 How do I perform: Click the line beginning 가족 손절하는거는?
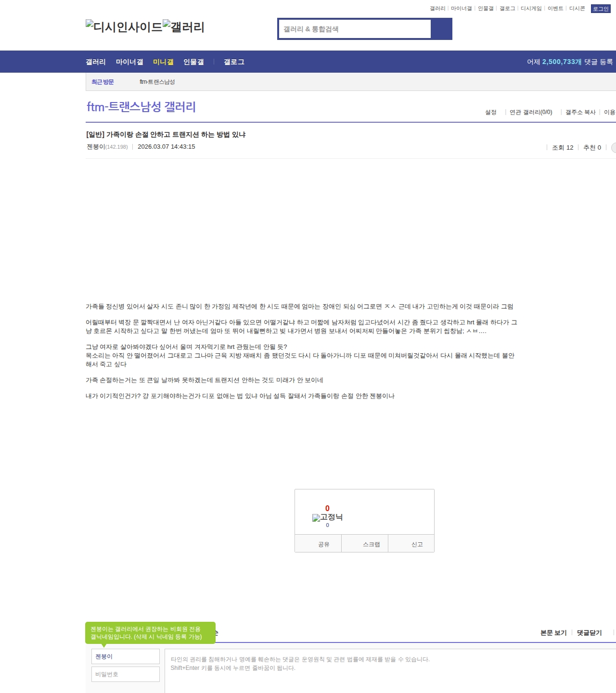click(204, 380)
